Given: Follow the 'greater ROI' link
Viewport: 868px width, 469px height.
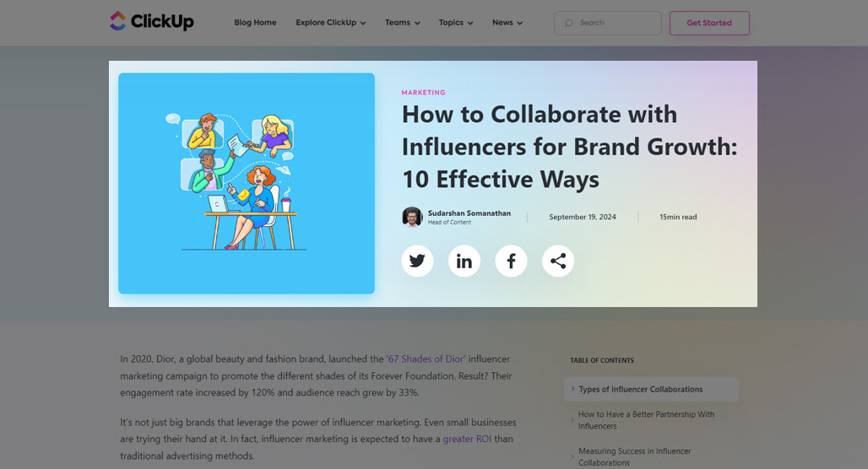Looking at the screenshot, I should [x=467, y=439].
